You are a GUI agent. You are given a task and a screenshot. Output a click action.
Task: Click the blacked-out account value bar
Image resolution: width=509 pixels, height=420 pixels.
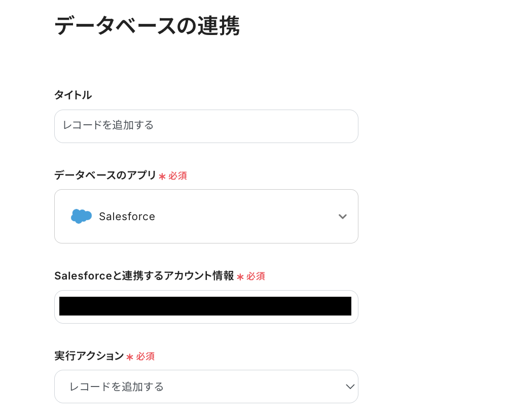pos(205,306)
